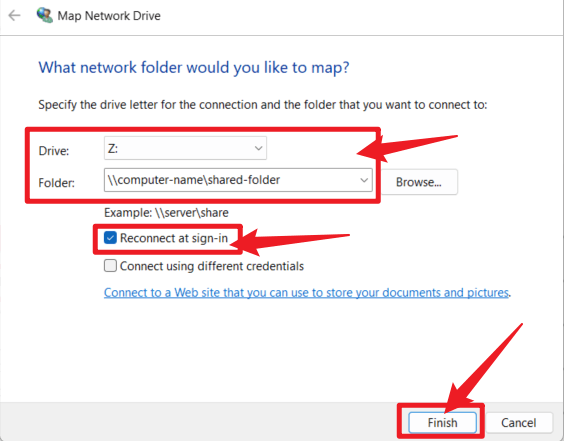This screenshot has height=441, width=564.
Task: Click the 'Example: \\server\share' hint text
Action: point(166,213)
